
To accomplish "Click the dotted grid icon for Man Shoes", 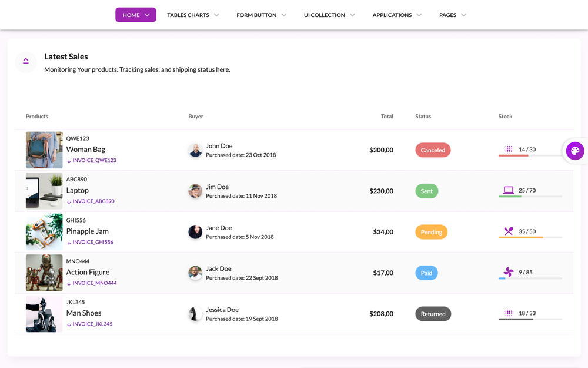I will 509,313.
